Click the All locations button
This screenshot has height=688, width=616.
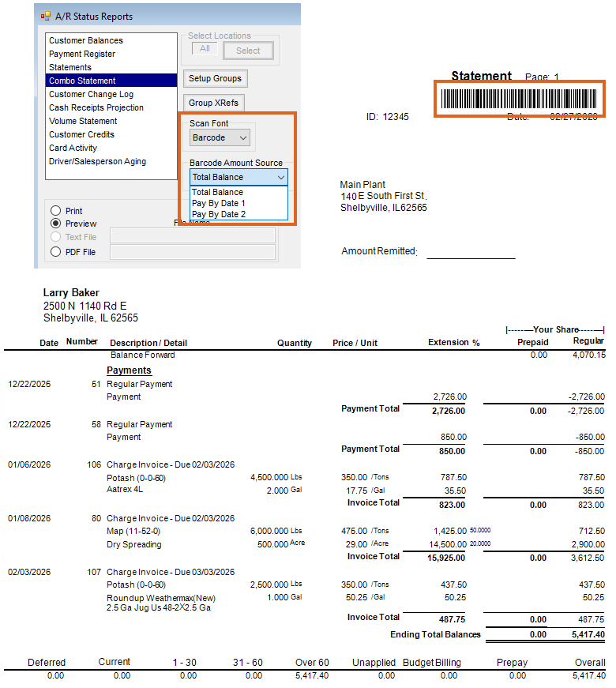pyautogui.click(x=205, y=49)
